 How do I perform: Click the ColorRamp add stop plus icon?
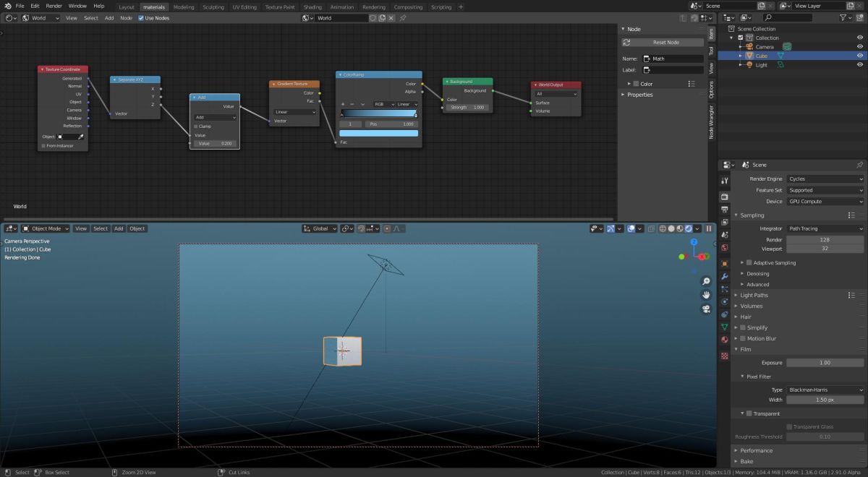coord(343,104)
